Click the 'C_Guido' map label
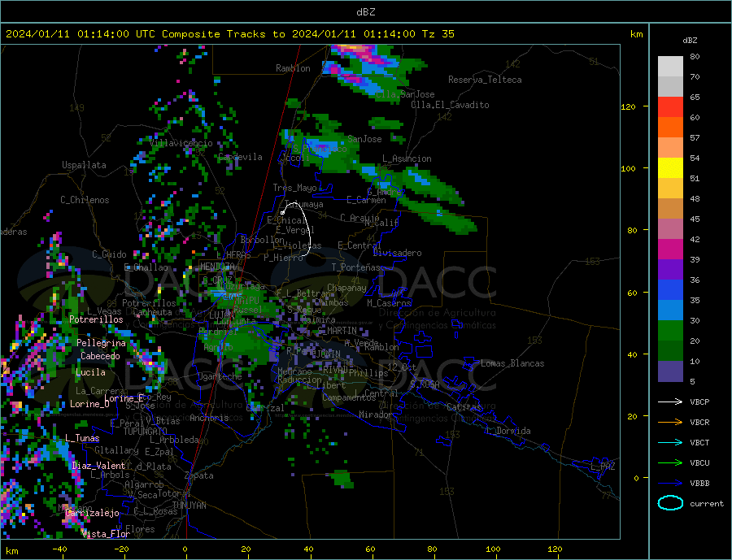The height and width of the screenshot is (560, 732). [x=109, y=254]
